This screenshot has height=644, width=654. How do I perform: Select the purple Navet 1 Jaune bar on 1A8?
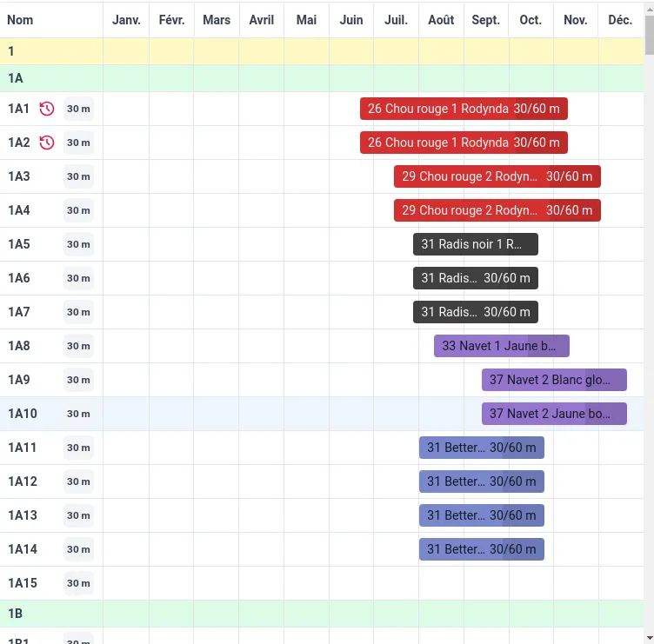501,346
